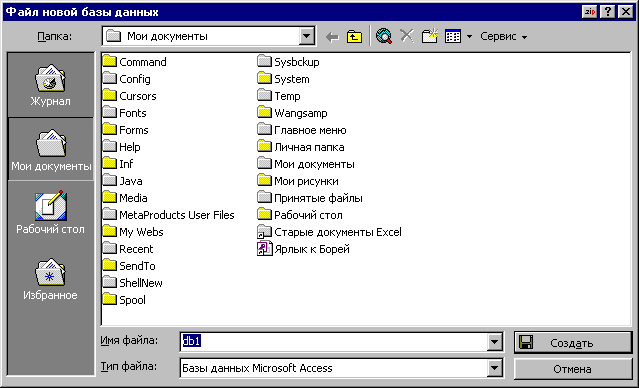This screenshot has height=388, width=639.
Task: Select the Главное меню folder
Action: pos(302,130)
